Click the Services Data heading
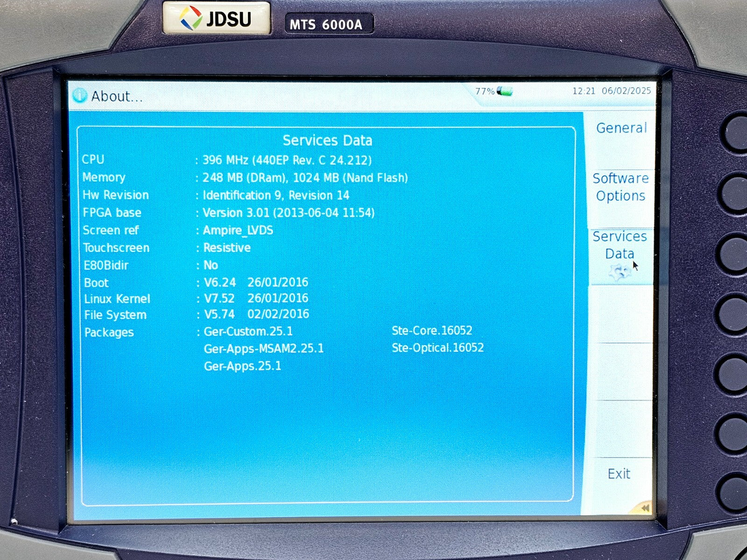This screenshot has width=747, height=560. (x=327, y=140)
